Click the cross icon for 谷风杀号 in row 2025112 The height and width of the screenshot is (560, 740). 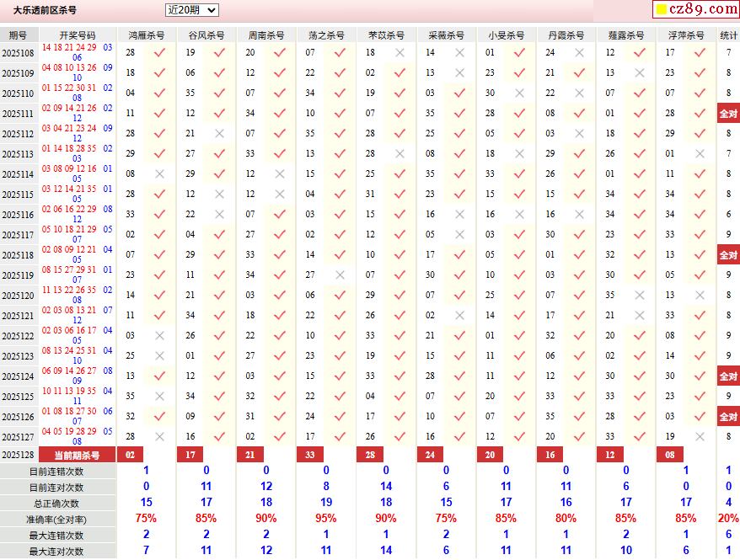coord(219,134)
